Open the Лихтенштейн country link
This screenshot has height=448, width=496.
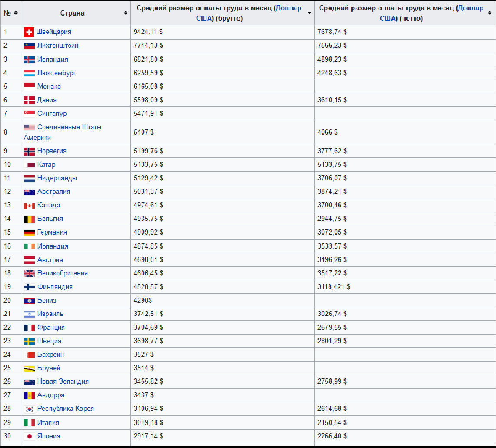click(57, 46)
